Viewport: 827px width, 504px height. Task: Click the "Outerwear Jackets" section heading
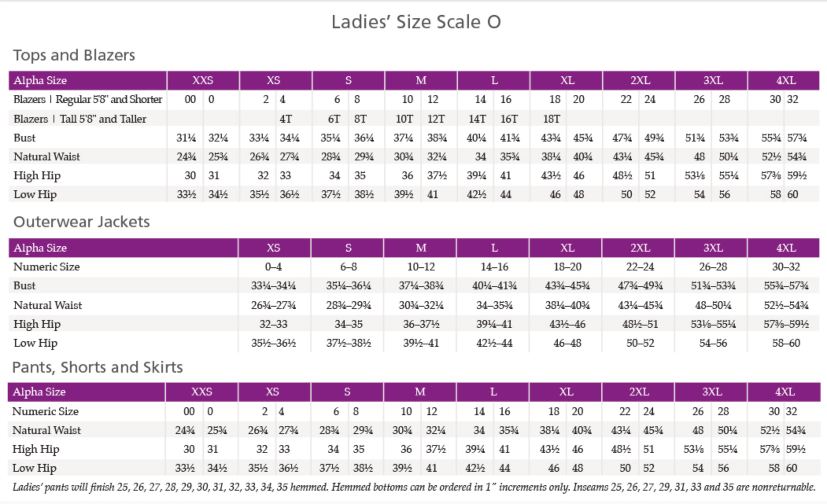click(81, 222)
